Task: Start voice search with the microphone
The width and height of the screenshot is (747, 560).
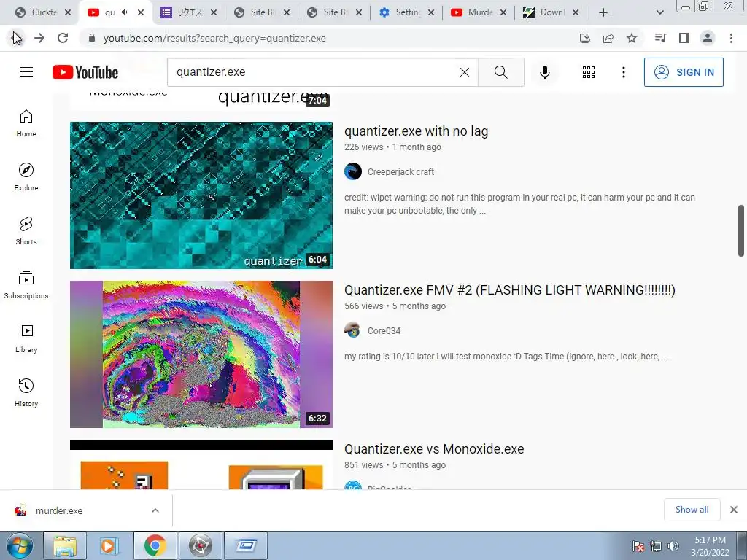Action: click(x=545, y=72)
